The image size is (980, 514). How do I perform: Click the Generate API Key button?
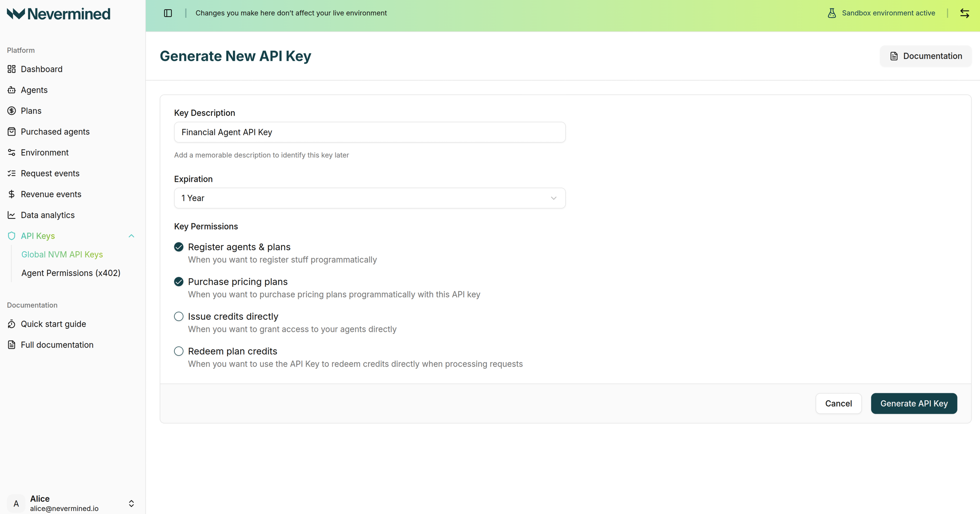[x=914, y=403]
